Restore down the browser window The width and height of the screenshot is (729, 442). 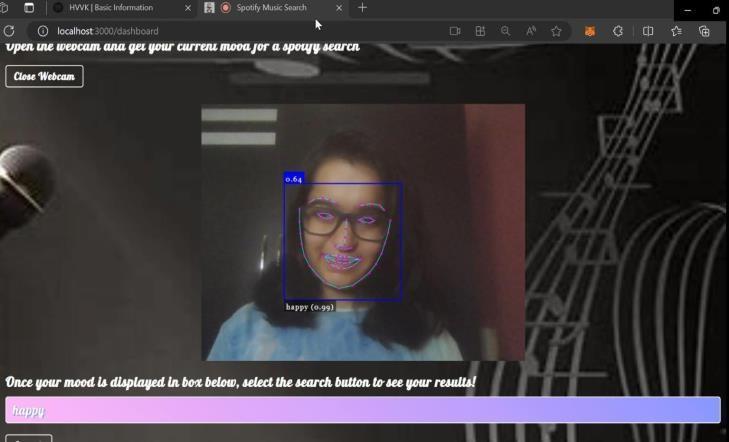716,10
